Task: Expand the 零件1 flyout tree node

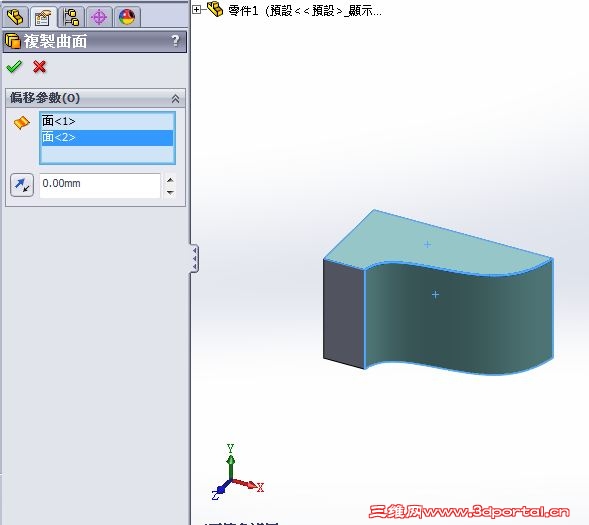Action: [196, 10]
